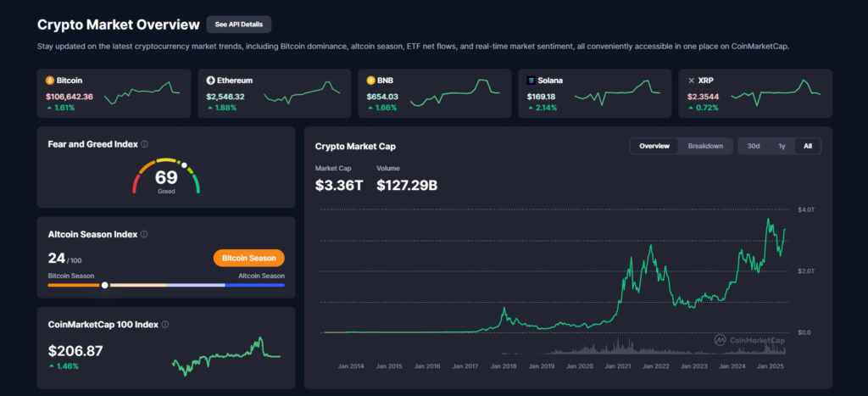This screenshot has height=396, width=868.
Task: Click the Solana sparkline chart
Action: click(617, 93)
